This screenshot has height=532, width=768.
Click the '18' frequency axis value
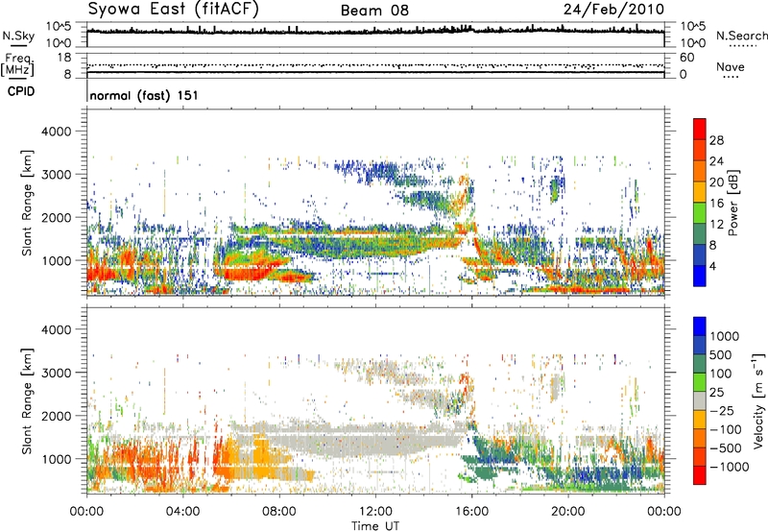[63, 58]
